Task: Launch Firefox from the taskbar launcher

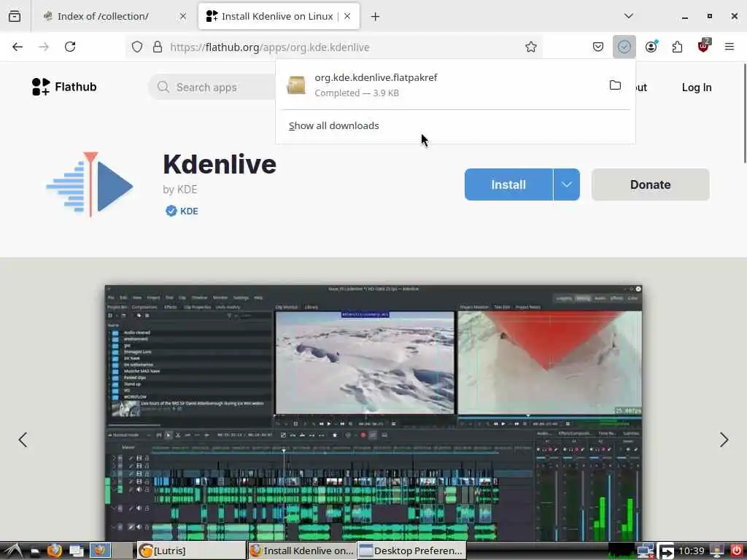Action: [x=54, y=551]
